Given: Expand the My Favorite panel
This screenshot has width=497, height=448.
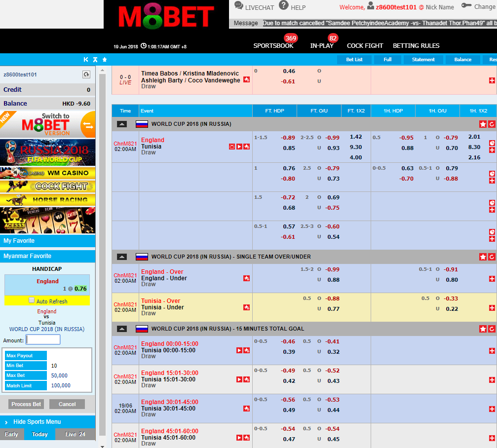Looking at the screenshot, I should coord(47,241).
